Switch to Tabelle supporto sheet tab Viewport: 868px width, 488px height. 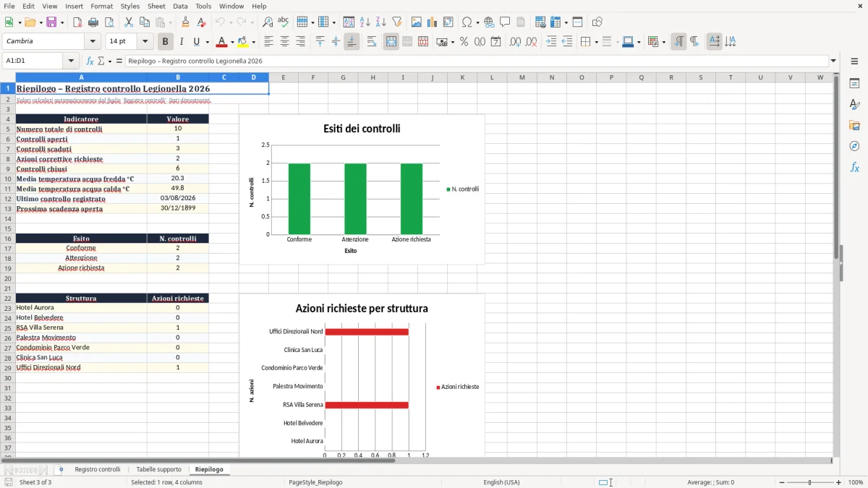(x=158, y=469)
